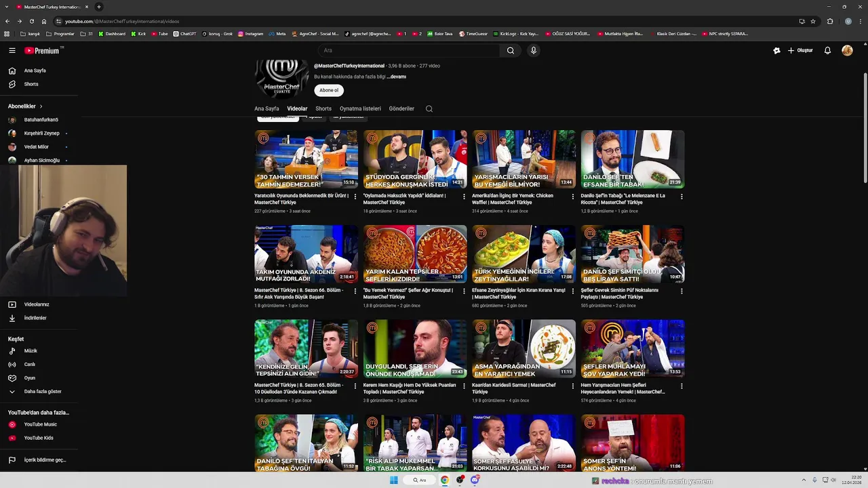Open İndirilenler downloads in sidebar
The height and width of the screenshot is (488, 868).
35,318
